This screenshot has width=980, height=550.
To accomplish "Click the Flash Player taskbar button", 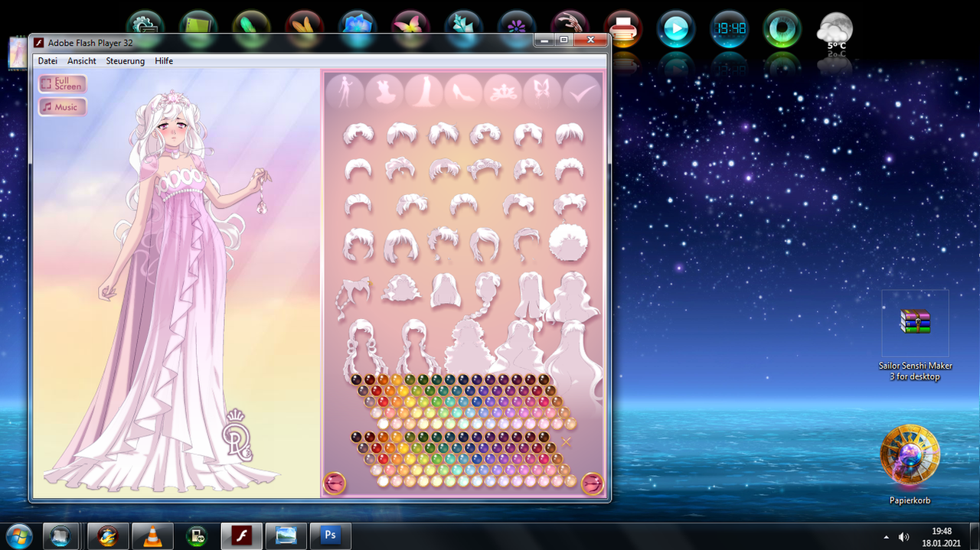I will point(241,535).
